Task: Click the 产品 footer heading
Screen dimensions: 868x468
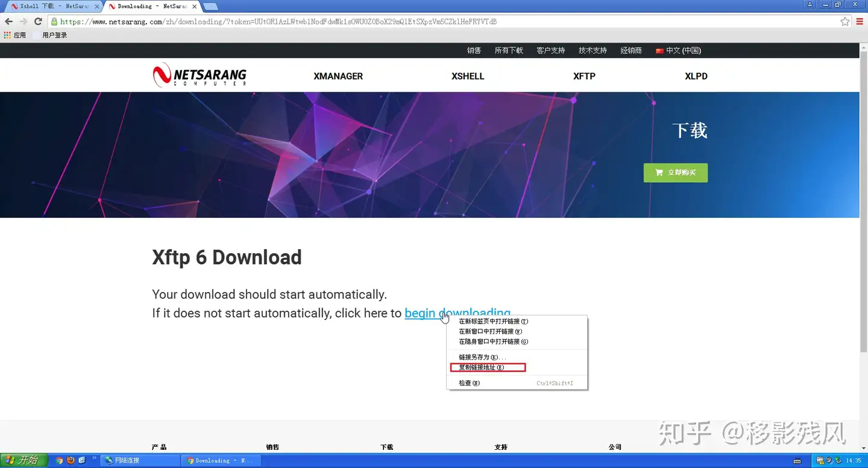Action: pyautogui.click(x=159, y=447)
